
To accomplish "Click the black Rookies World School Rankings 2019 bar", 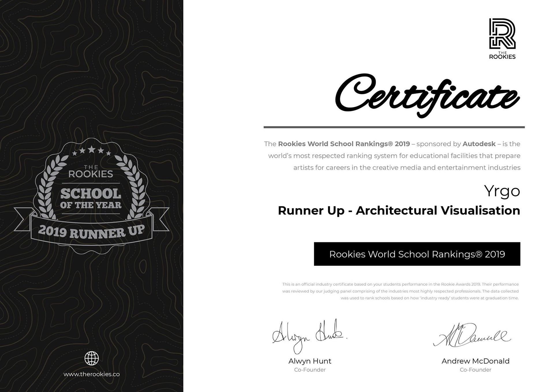I will coord(417,254).
